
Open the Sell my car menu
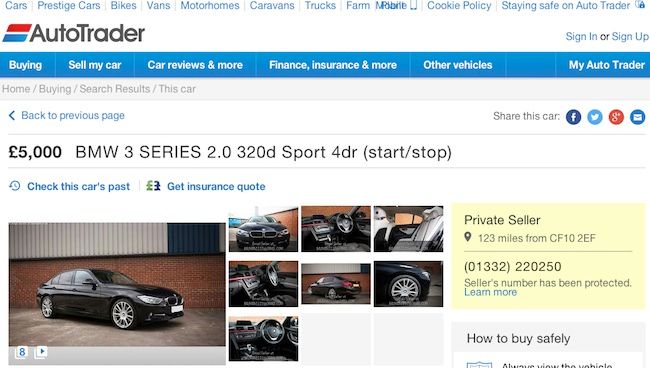coord(95,65)
